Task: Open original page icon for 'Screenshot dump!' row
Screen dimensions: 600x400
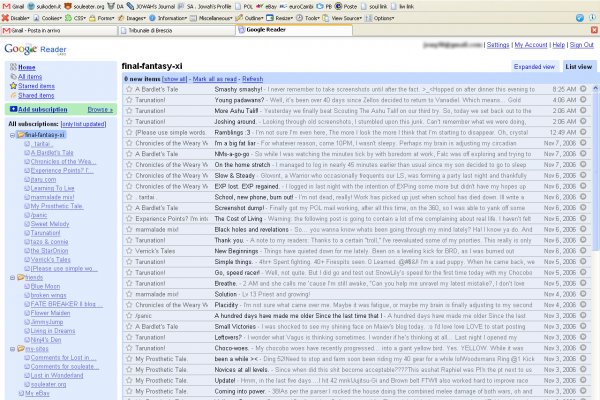Action: tap(583, 207)
